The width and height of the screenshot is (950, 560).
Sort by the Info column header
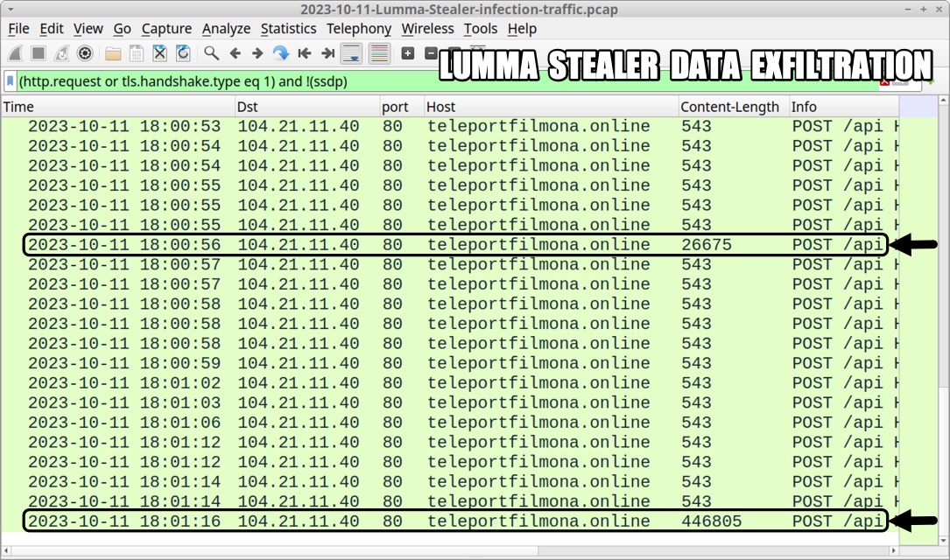(x=844, y=107)
